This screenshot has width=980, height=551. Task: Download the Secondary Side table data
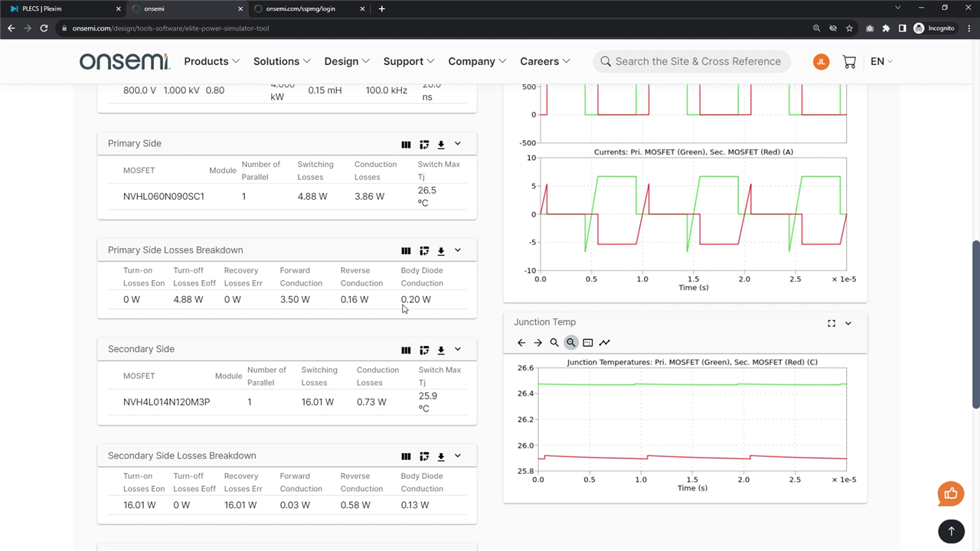pyautogui.click(x=441, y=350)
